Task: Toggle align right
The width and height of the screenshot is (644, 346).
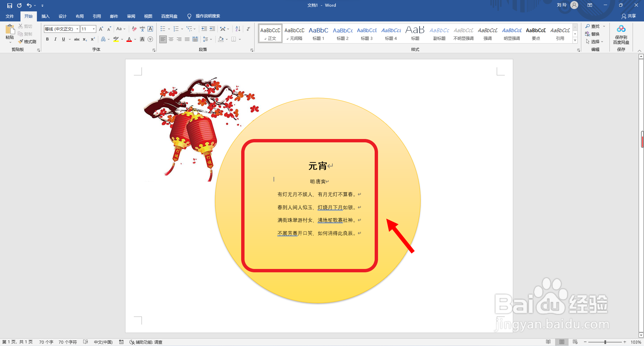Action: click(x=179, y=39)
